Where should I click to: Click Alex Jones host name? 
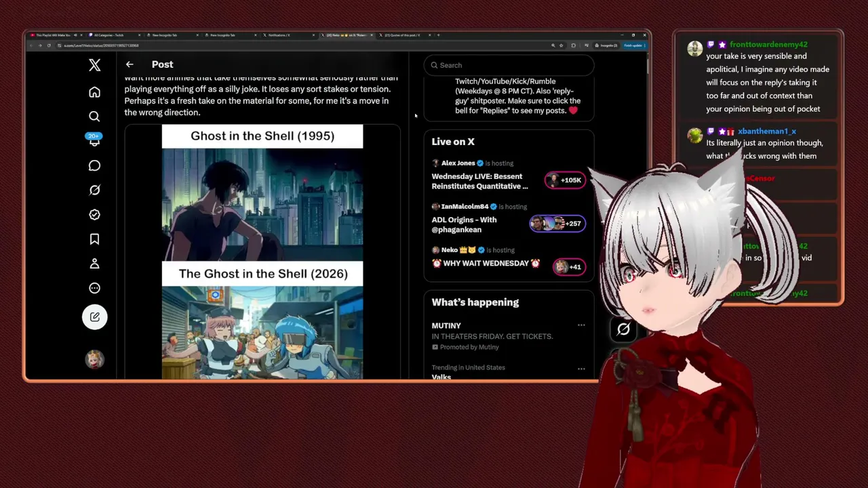[x=458, y=163]
